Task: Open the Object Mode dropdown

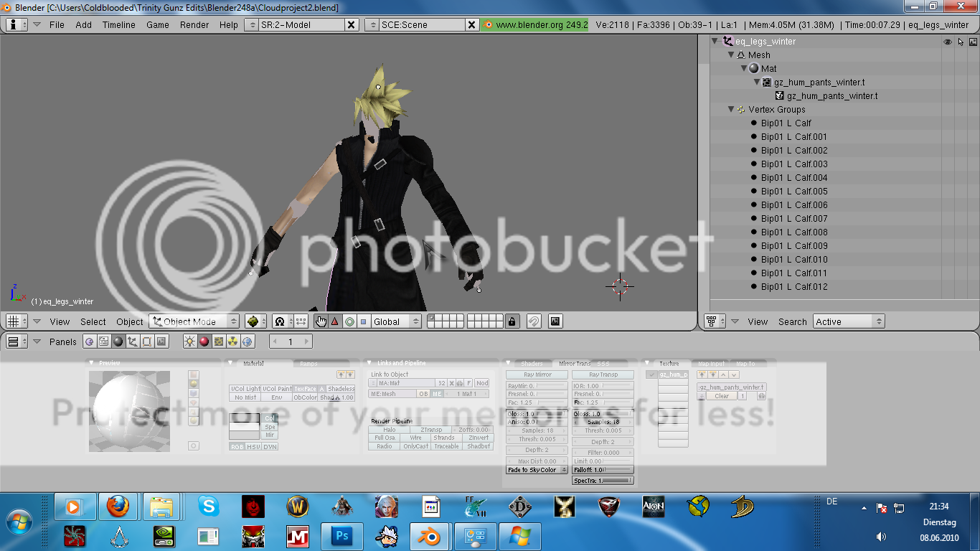Action: pos(194,321)
